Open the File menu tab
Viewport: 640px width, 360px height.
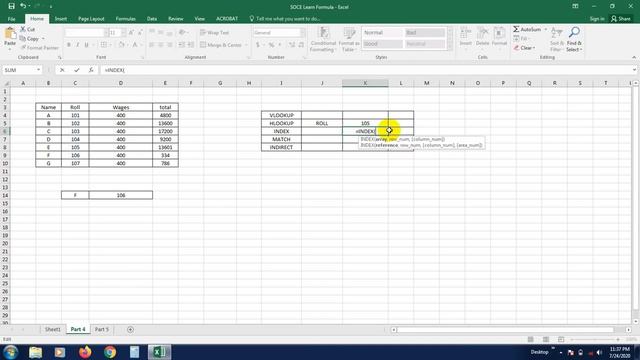coord(11,19)
